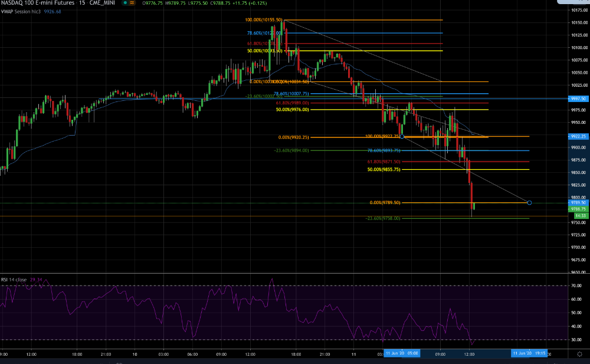The height and width of the screenshot is (364, 590).
Task: Click the 11 Jun '20 19:15 time marker
Action: (x=529, y=353)
